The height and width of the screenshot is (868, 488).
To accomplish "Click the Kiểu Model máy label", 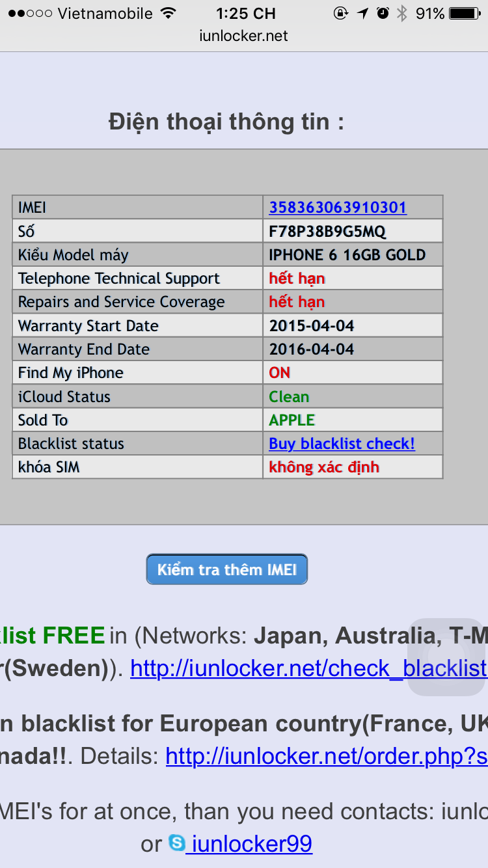I will [x=74, y=255].
